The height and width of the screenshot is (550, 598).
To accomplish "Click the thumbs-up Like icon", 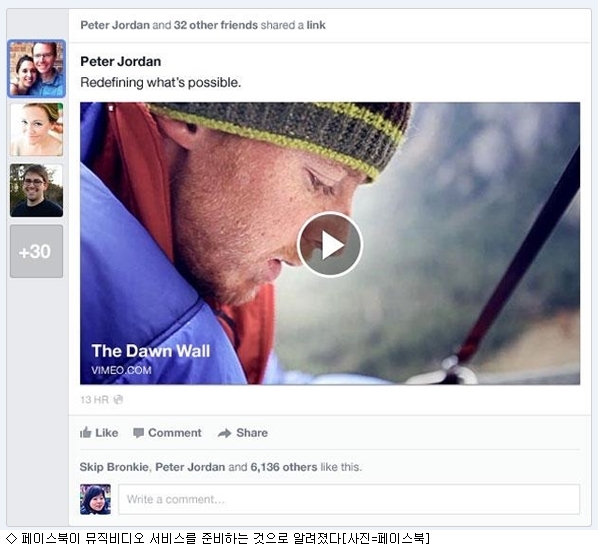I will pyautogui.click(x=86, y=433).
